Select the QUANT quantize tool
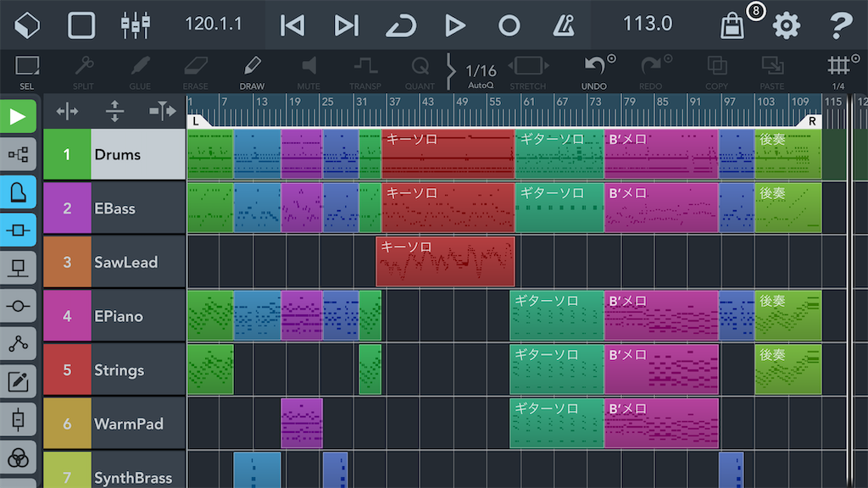 [420, 72]
